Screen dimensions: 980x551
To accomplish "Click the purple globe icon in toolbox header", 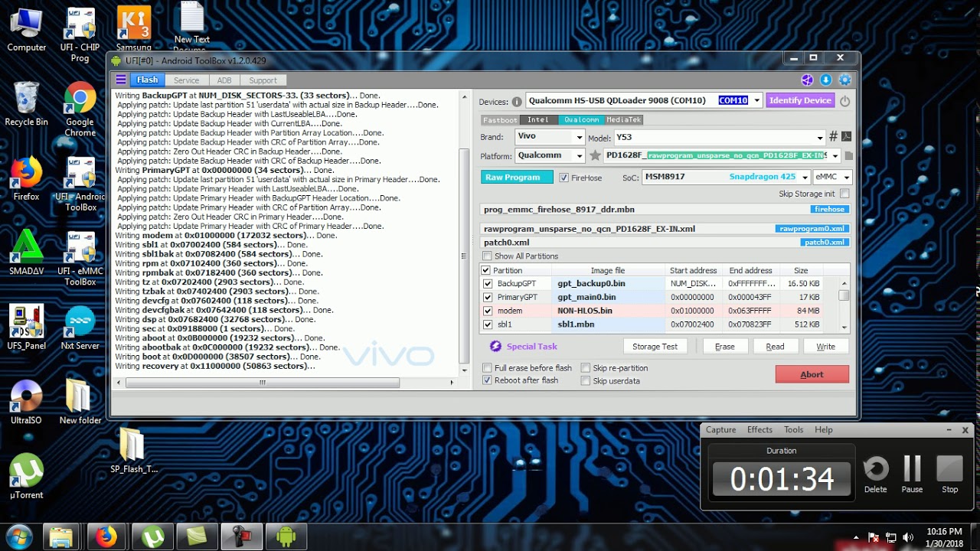I will (x=807, y=80).
